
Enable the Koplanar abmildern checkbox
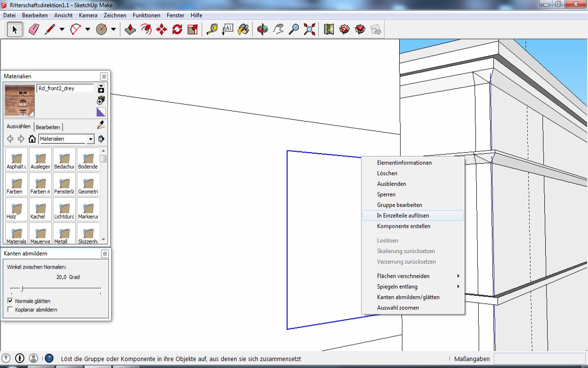click(11, 310)
